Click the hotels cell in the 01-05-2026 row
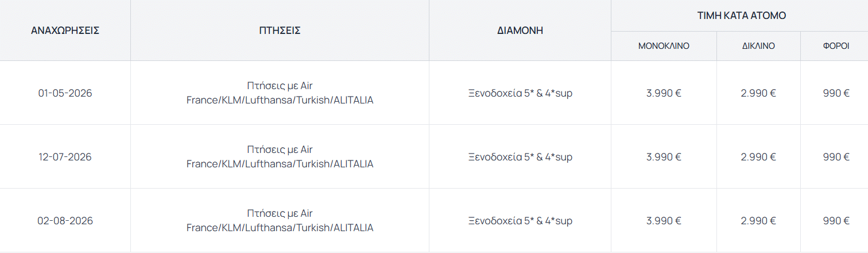 click(x=520, y=93)
